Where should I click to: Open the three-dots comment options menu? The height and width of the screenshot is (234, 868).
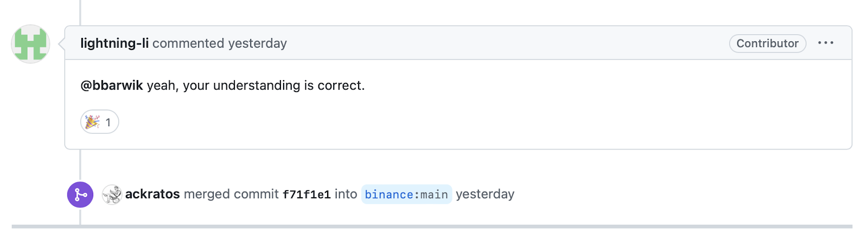[825, 43]
